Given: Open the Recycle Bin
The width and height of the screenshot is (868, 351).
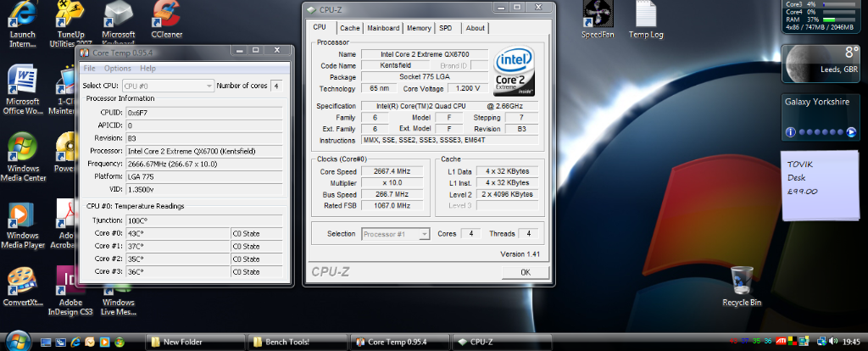Looking at the screenshot, I should [x=742, y=287].
